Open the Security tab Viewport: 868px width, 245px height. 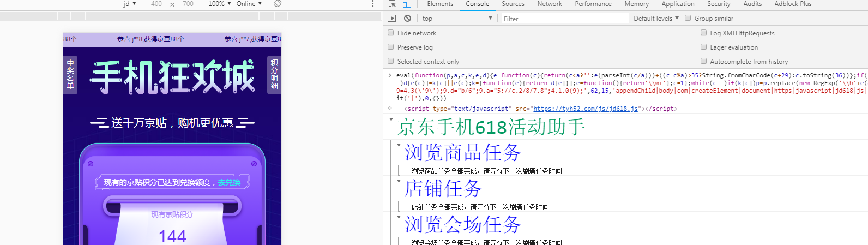click(719, 4)
